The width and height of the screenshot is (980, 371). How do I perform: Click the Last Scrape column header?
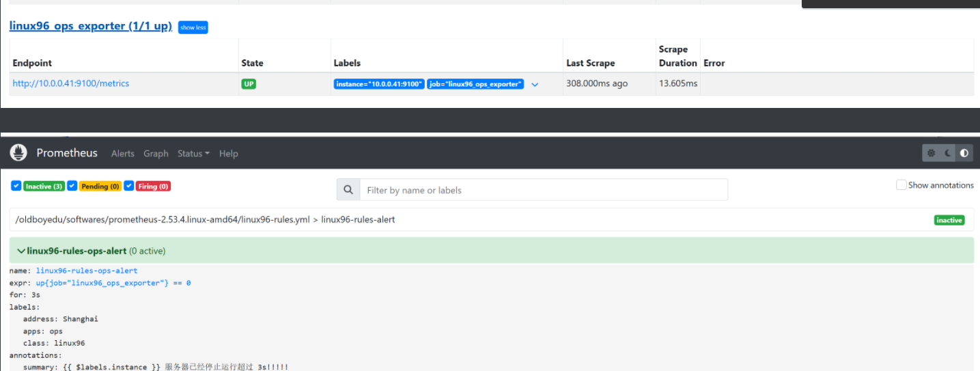point(590,63)
